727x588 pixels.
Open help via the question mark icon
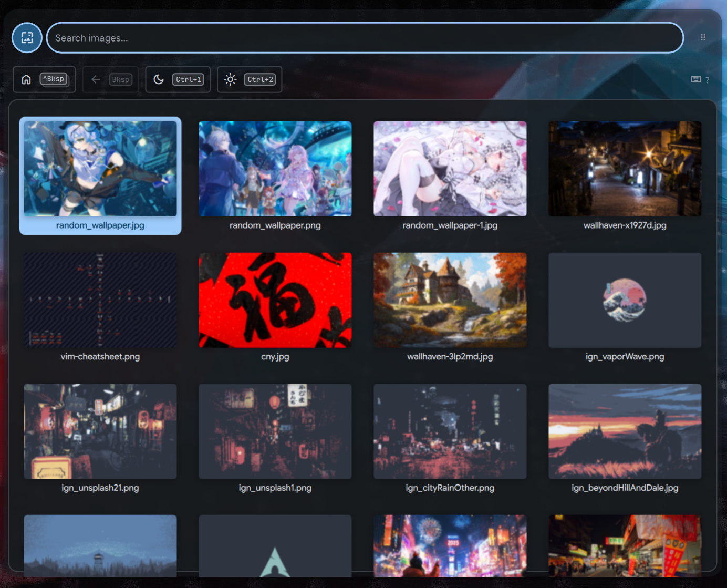[x=707, y=80]
